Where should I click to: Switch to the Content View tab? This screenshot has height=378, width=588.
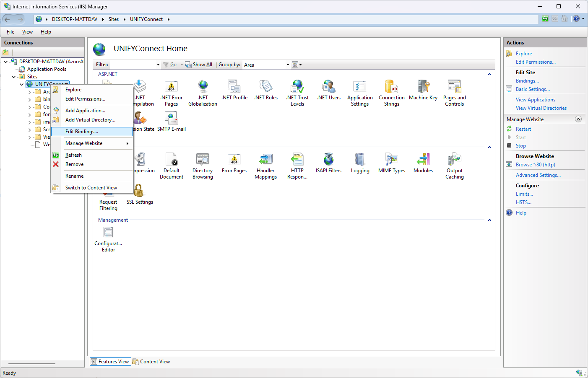(x=151, y=362)
